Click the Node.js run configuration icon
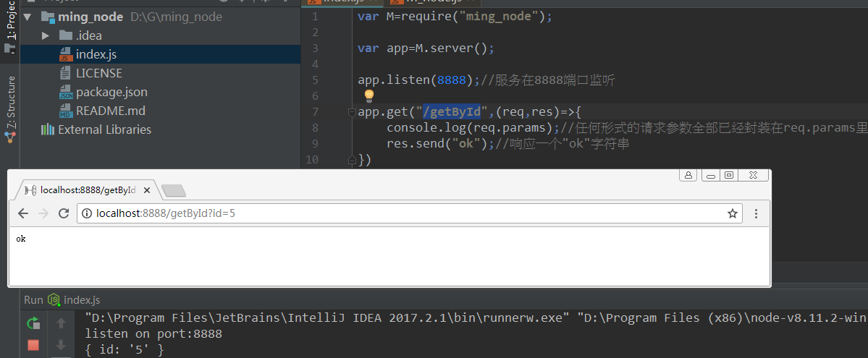Viewport: 868px width, 358px height. point(54,300)
